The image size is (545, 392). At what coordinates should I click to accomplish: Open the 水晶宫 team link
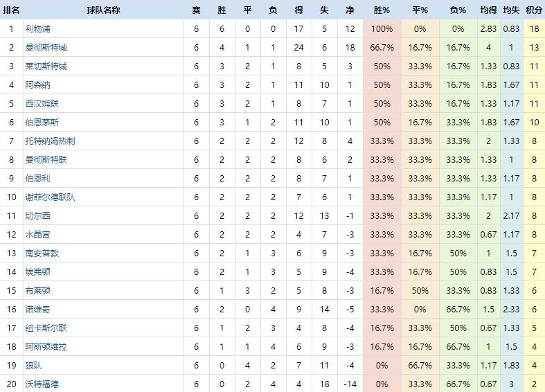37,235
